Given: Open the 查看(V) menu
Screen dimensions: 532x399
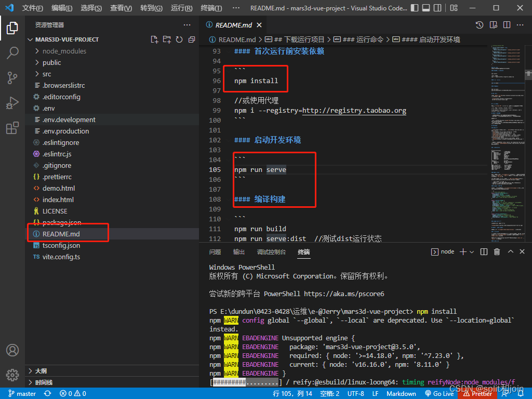Looking at the screenshot, I should coord(121,8).
